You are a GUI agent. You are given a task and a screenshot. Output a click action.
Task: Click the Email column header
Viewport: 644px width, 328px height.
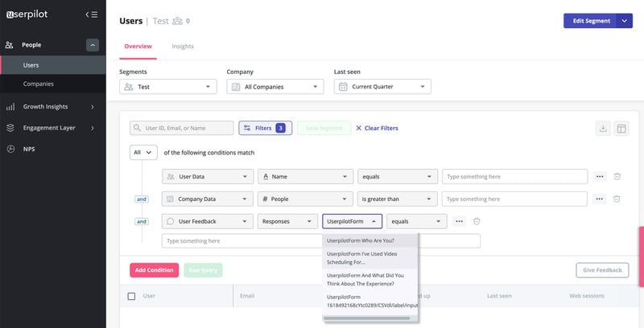coord(247,296)
